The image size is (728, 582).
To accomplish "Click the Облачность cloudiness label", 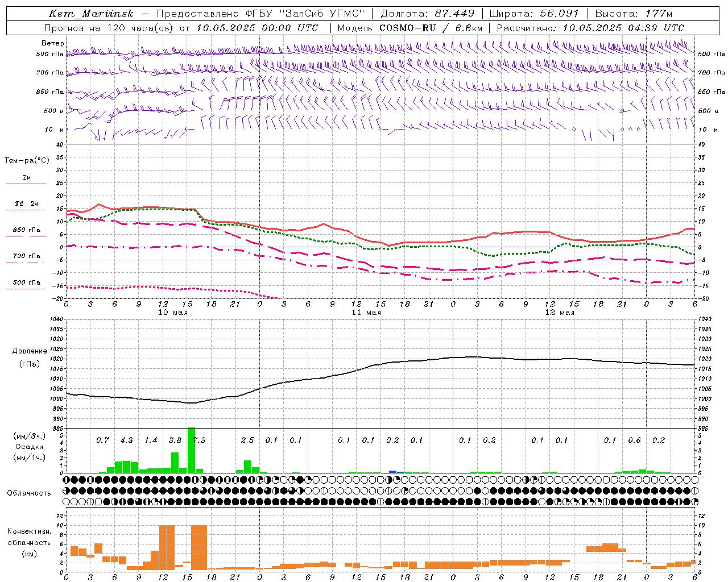I will click(28, 493).
